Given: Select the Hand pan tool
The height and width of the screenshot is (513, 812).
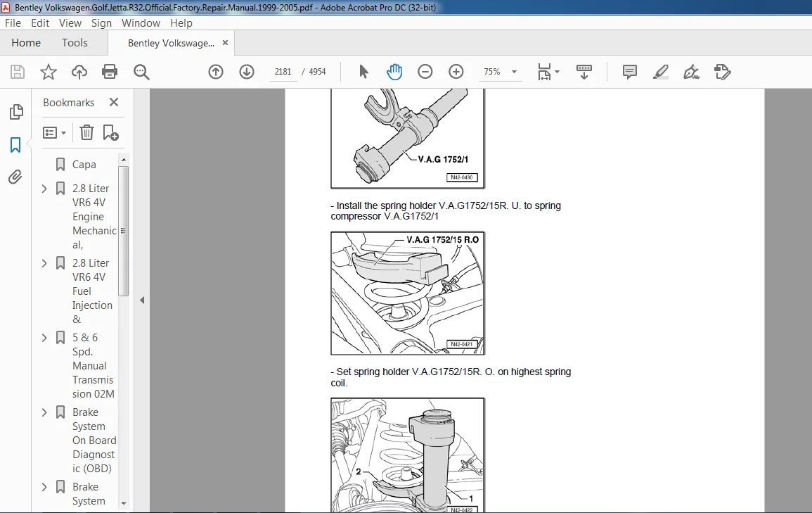Looking at the screenshot, I should coord(394,72).
